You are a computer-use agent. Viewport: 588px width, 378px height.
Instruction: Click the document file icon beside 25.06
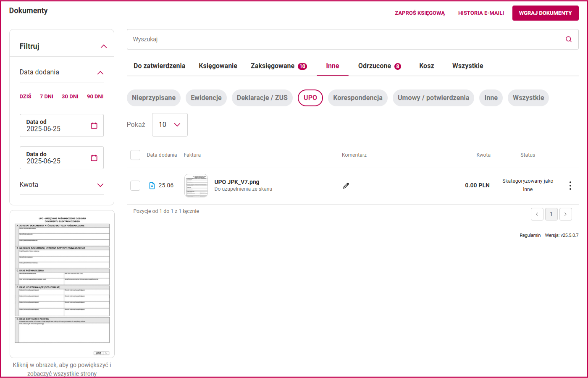[152, 186]
